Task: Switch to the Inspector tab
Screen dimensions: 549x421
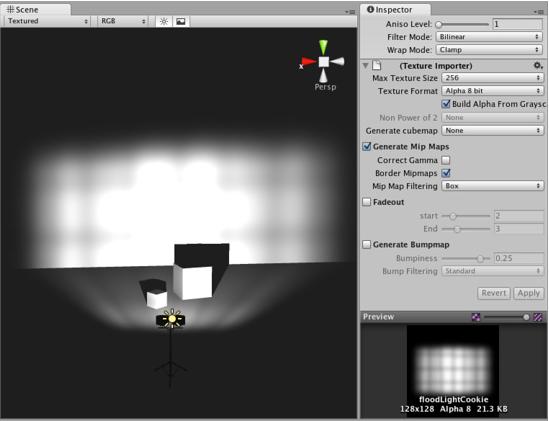Action: point(395,10)
